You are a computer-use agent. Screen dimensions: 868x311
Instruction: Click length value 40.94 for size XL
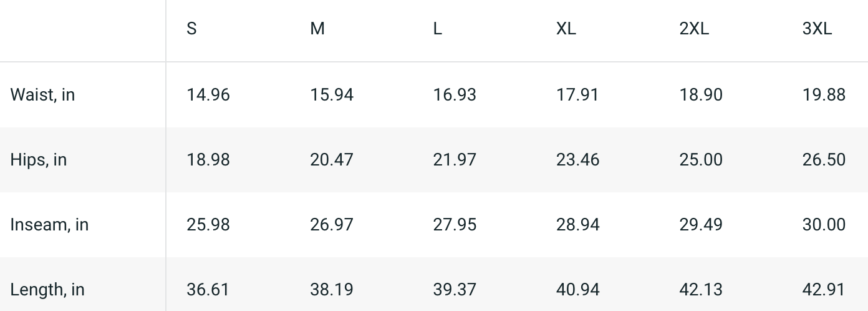[577, 289]
